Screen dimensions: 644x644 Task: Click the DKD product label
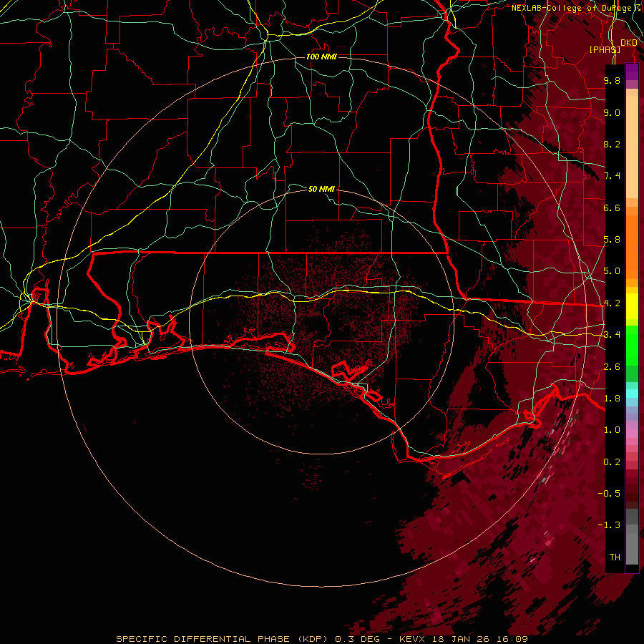click(x=629, y=43)
